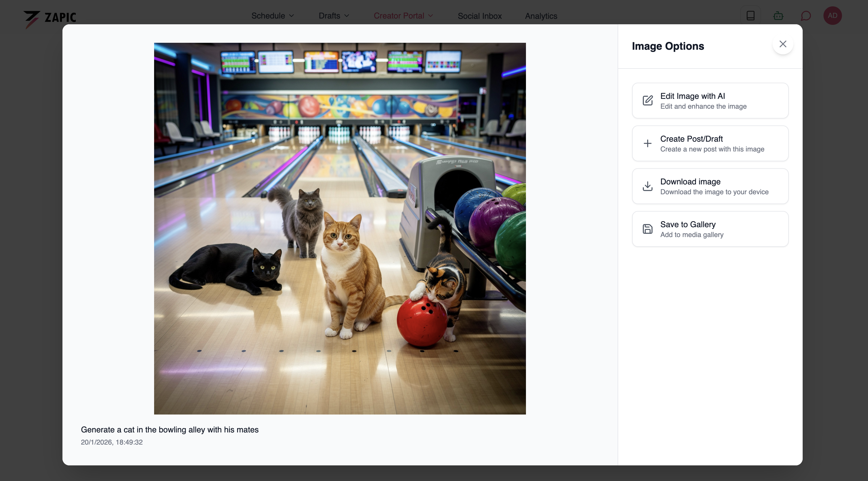Open the book icon in the header
868x481 pixels.
750,16
